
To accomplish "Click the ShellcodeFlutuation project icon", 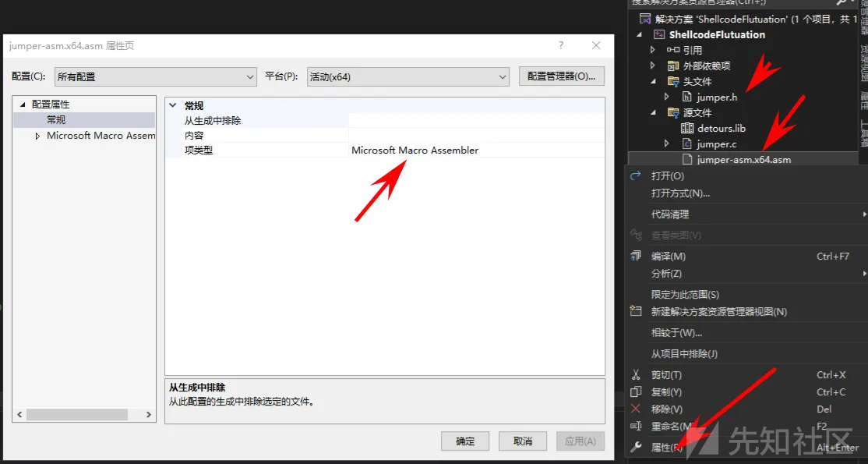I will click(658, 34).
